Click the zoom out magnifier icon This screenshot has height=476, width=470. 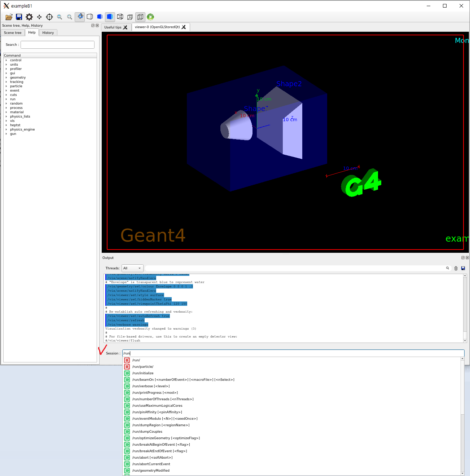[x=60, y=17]
